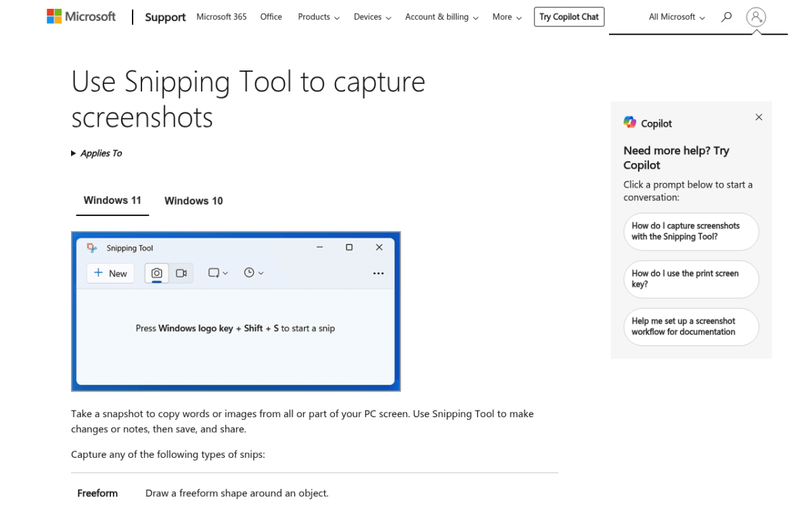Click 'Capture any of the following types of snips:' text
This screenshot has width=812, height=508.
tap(168, 454)
